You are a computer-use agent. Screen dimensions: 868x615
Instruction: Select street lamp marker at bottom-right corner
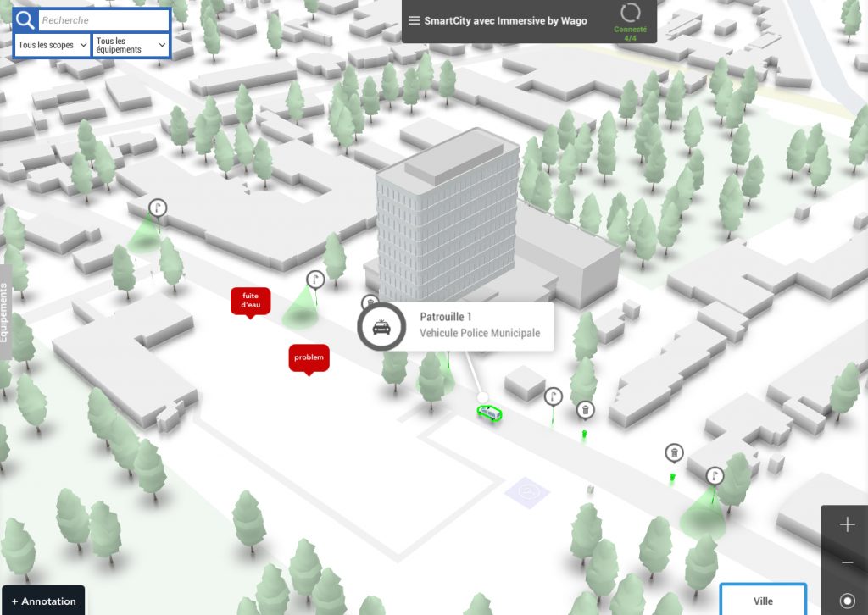click(x=715, y=476)
